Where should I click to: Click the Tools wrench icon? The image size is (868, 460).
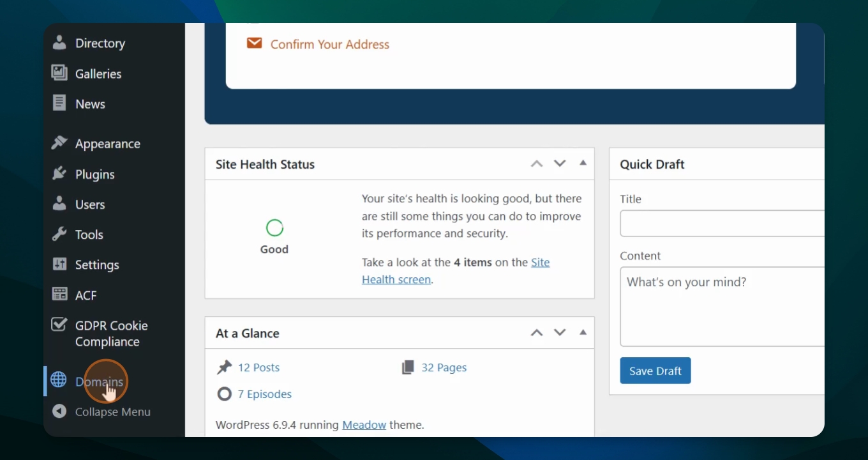click(59, 234)
